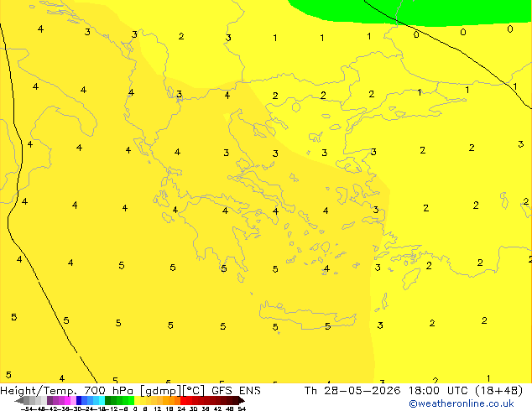
Task: Click the '[gdmp]' unit label
Action: pyautogui.click(x=161, y=391)
